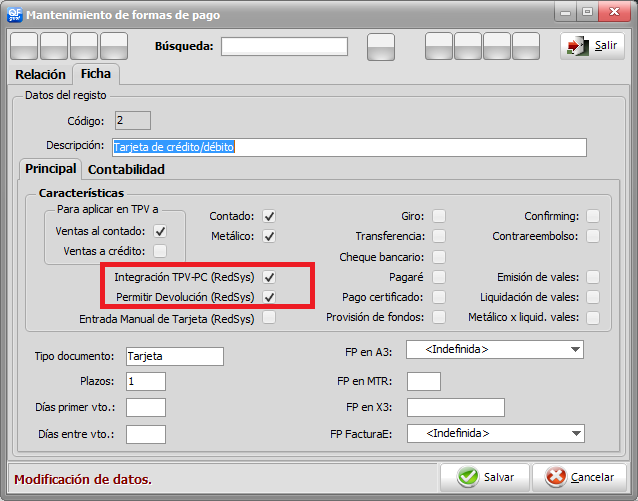Click the Cancelar button
This screenshot has width=638, height=501.
[579, 477]
